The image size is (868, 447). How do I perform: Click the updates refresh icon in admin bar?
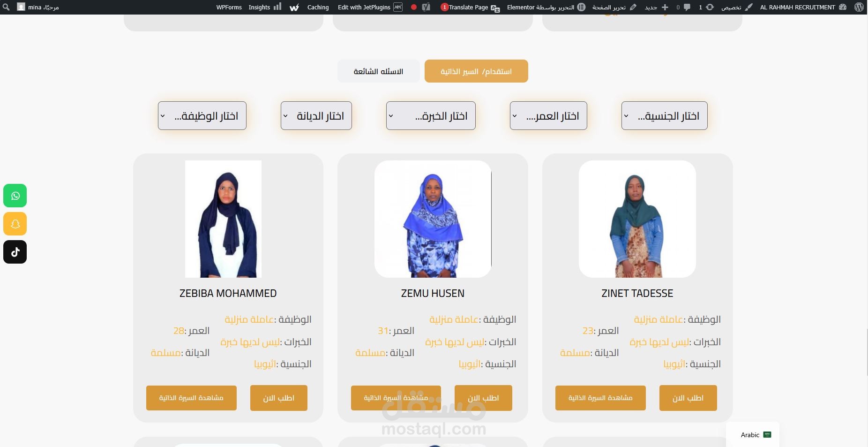(x=710, y=7)
